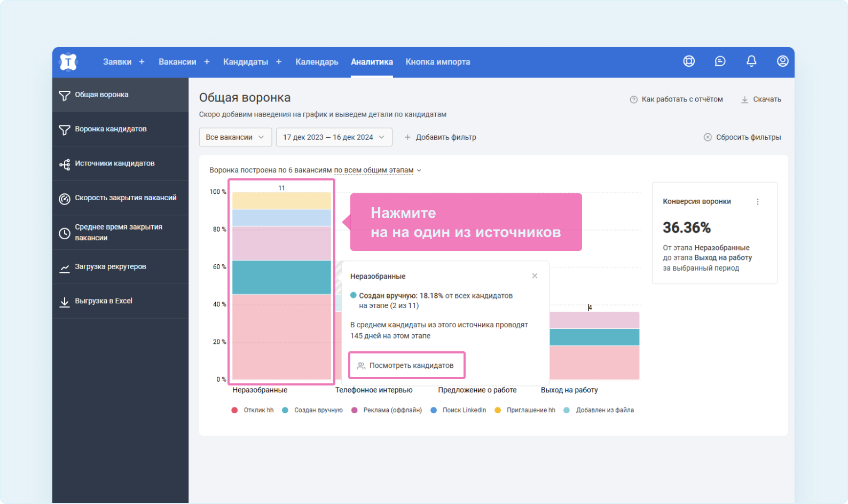
Task: Click sources icon beside Источники кандидатов
Action: [x=65, y=164]
